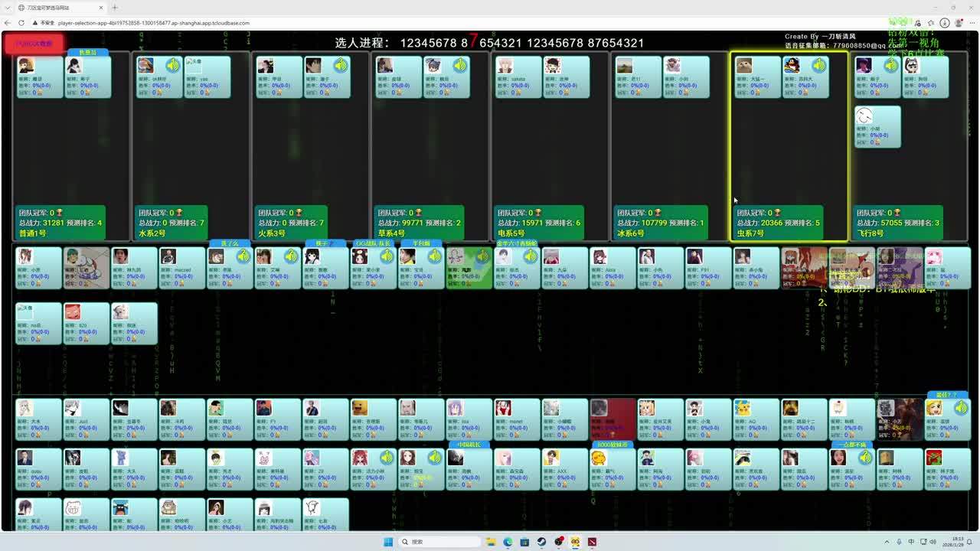Click the taskbar search box

pos(435,542)
